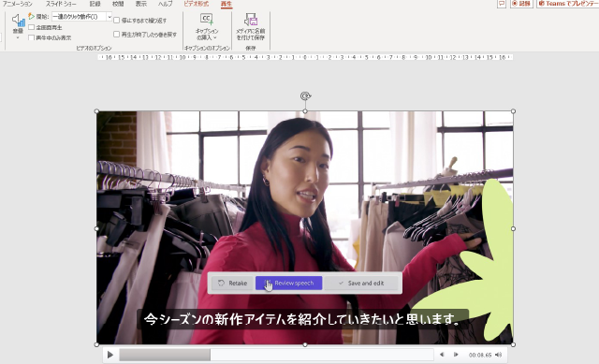Image resolution: width=599 pixels, height=364 pixels.
Task: Click the Teams でプレゼンテーション button
Action: [568, 4]
